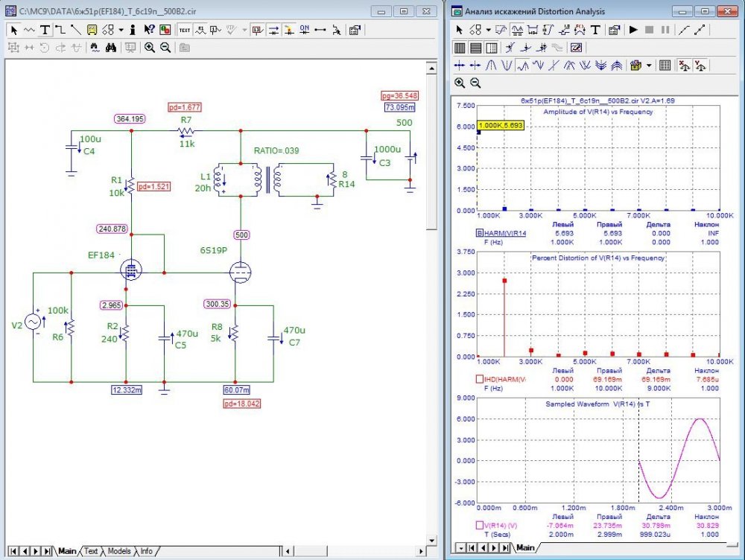This screenshot has height=560, width=745.
Task: Click the yellow 1.000K,5.693 cursor tag
Action: pos(501,125)
